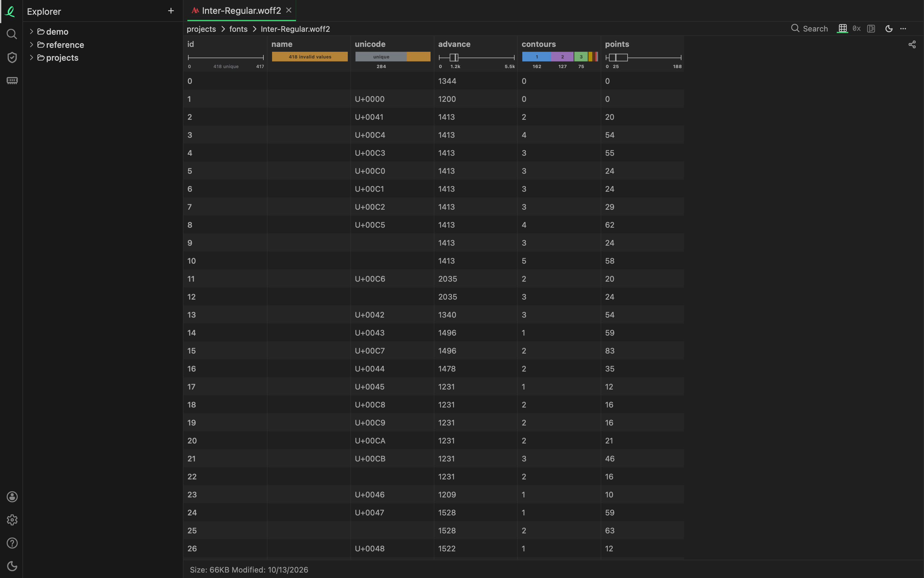Click Inter-Regular.woff2 breadcrumb

coord(295,29)
